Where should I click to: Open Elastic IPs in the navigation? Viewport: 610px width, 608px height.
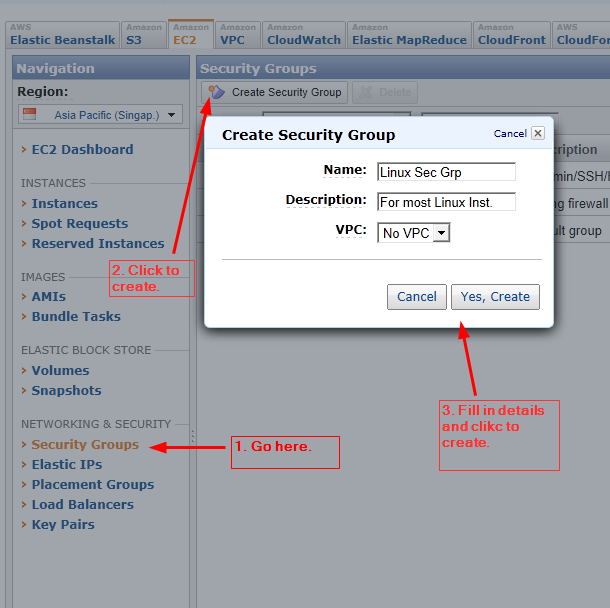67,464
